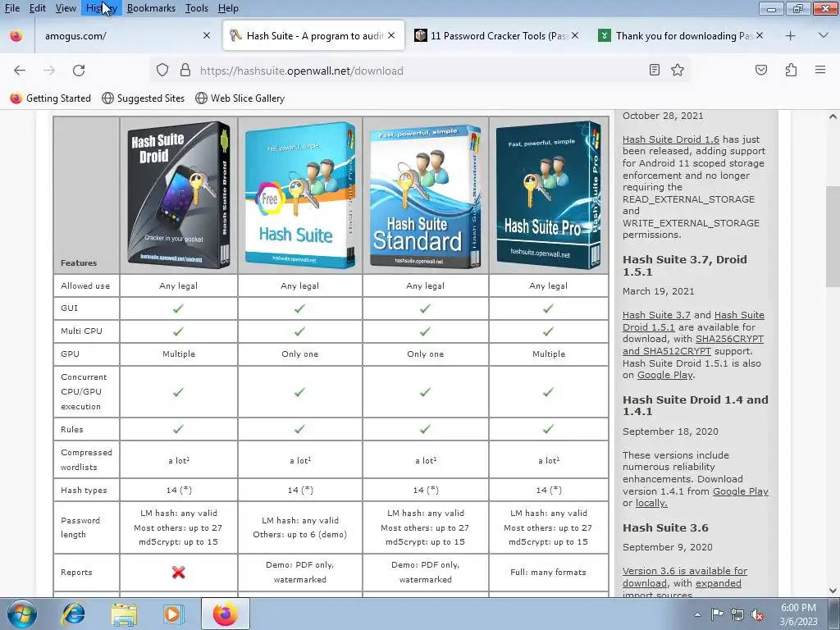This screenshot has height=630, width=840.
Task: Click scrollbar up arrow
Action: pos(833,116)
